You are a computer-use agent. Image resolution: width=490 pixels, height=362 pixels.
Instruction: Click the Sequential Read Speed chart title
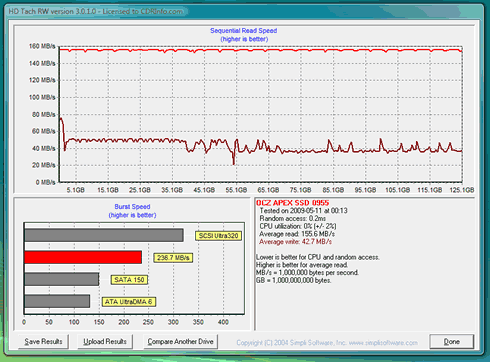click(x=244, y=31)
